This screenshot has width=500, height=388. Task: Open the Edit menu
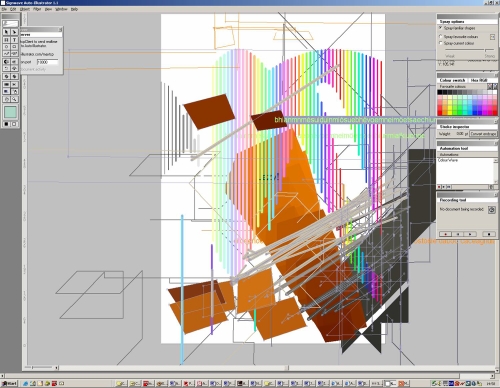pyautogui.click(x=13, y=9)
